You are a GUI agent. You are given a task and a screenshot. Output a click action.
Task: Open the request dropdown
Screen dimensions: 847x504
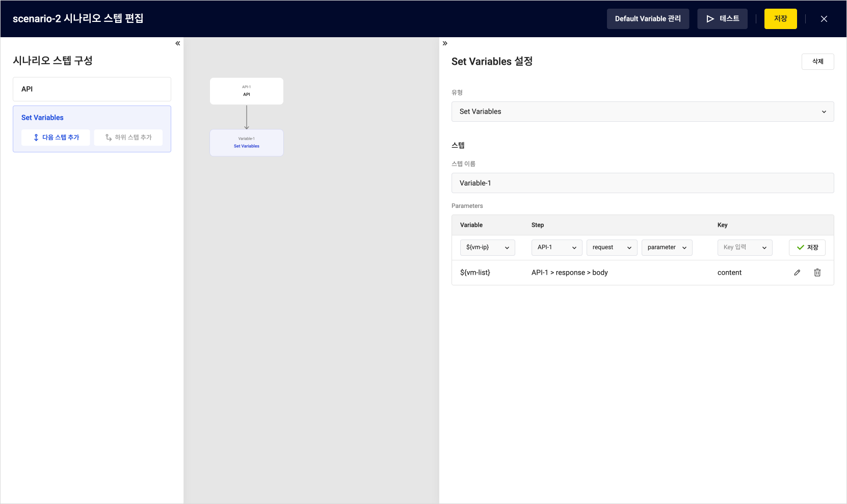pyautogui.click(x=612, y=248)
